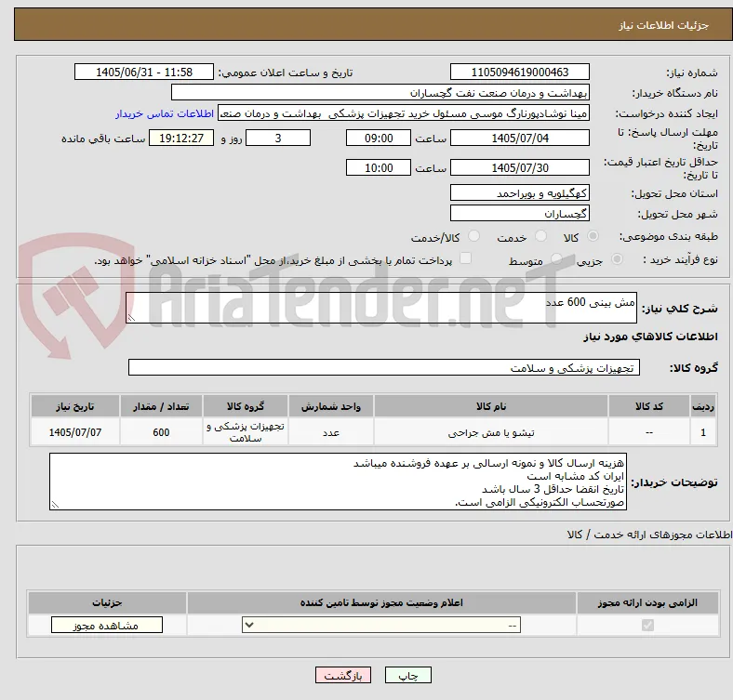The height and width of the screenshot is (700, 733).
Task: Click the واحد شمارش column header
Action: [331, 406]
